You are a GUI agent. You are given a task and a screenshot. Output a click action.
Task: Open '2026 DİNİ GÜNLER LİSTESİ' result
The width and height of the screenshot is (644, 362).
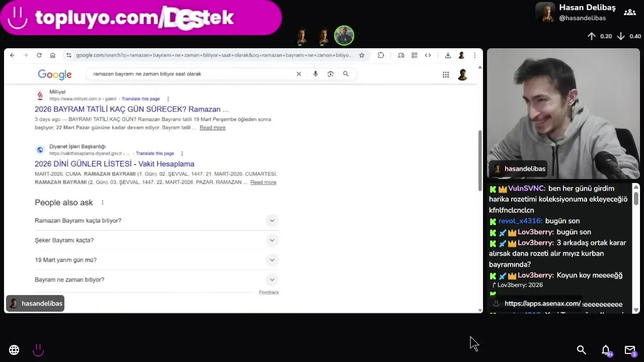coord(114,164)
